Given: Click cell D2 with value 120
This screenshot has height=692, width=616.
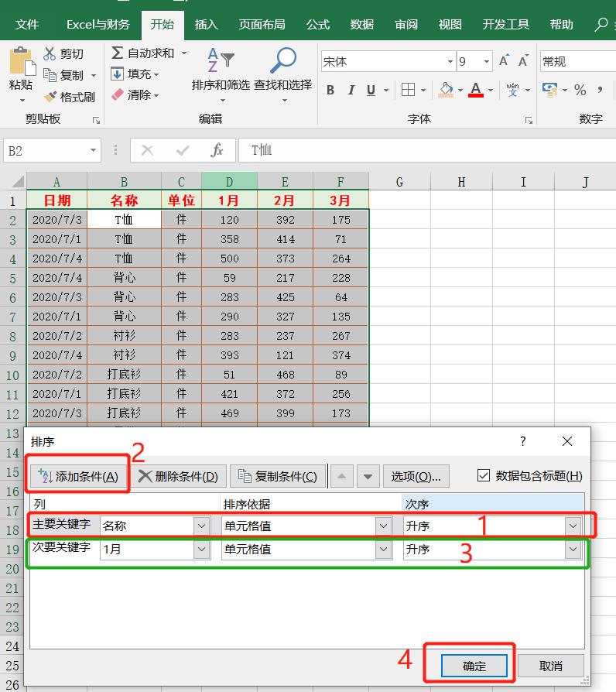Looking at the screenshot, I should (x=230, y=220).
